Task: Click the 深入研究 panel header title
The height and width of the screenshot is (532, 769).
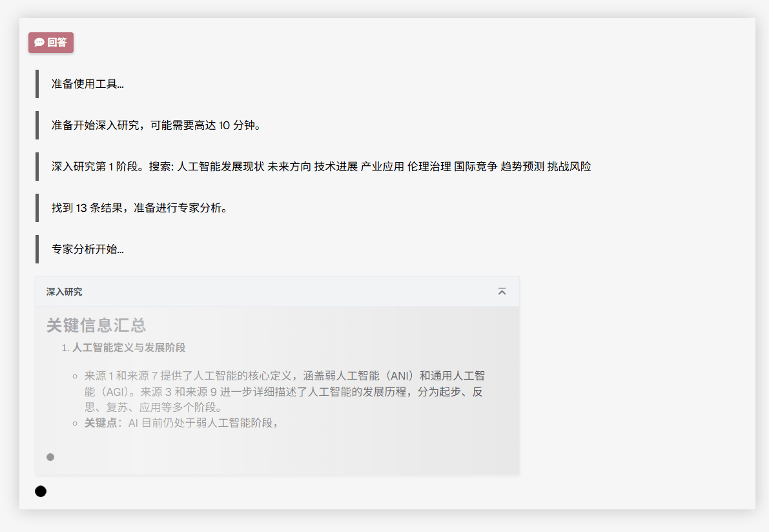Action: point(65,292)
